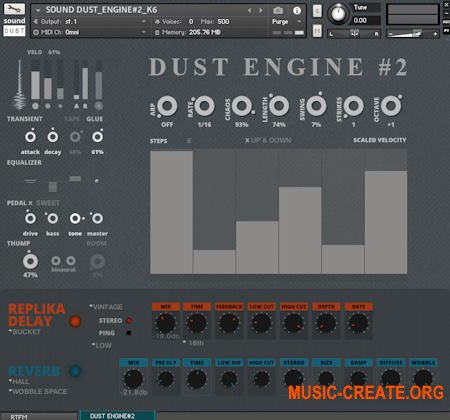Open the Output st.1 dropdown
This screenshot has height=420, width=450.
point(90,22)
